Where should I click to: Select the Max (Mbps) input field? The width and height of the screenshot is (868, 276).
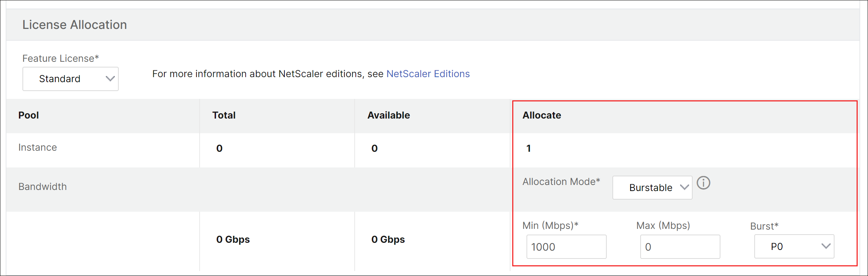pyautogui.click(x=680, y=247)
